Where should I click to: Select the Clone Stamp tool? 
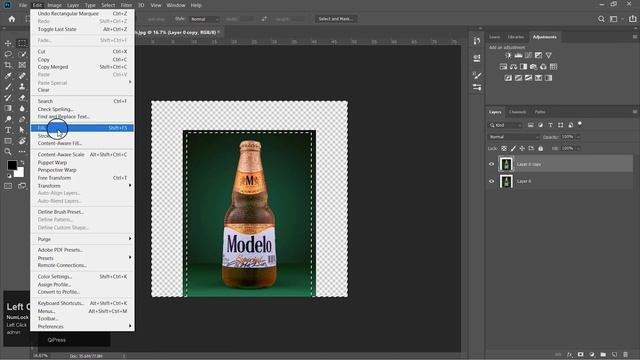(x=22, y=87)
